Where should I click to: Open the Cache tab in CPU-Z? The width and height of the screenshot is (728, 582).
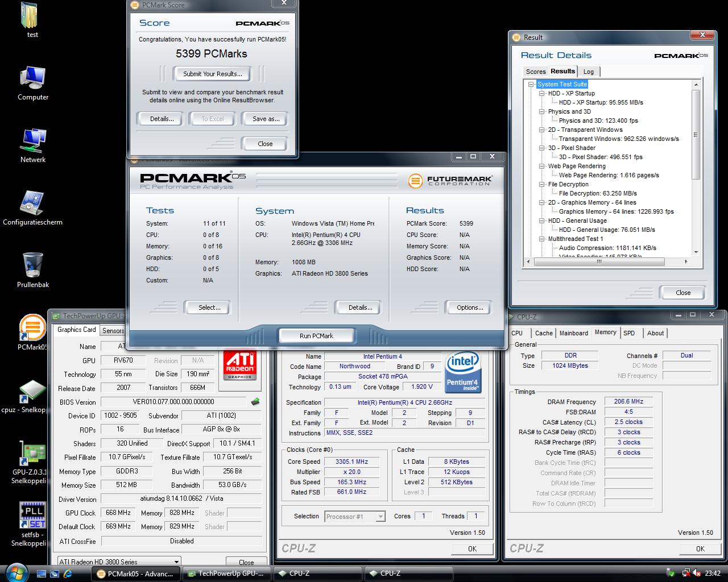[x=544, y=333]
